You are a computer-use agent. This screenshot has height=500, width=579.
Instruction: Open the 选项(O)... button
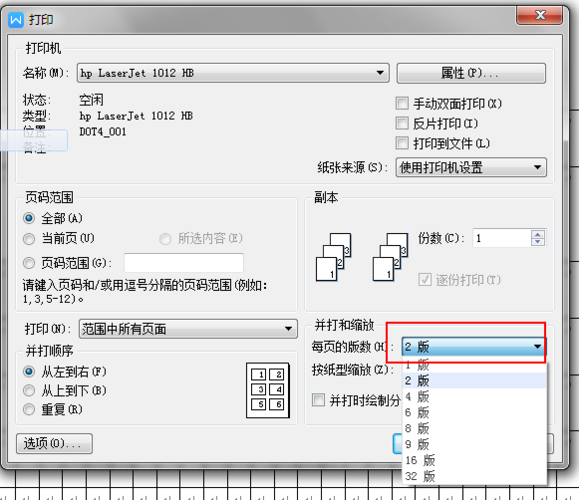point(54,443)
